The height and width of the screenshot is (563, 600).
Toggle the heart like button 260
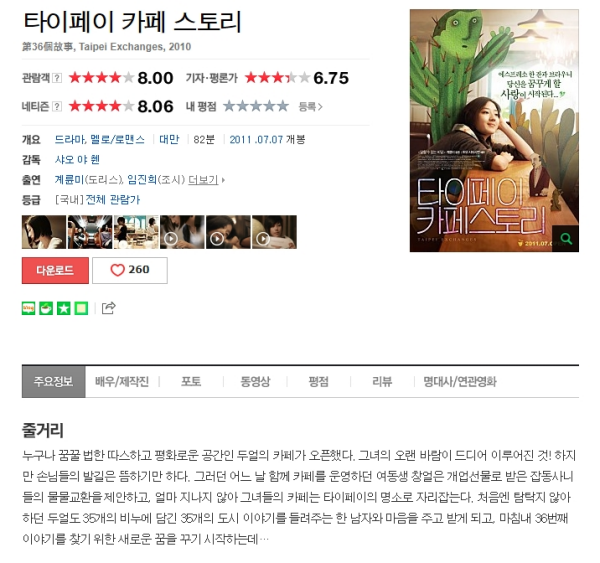(130, 270)
